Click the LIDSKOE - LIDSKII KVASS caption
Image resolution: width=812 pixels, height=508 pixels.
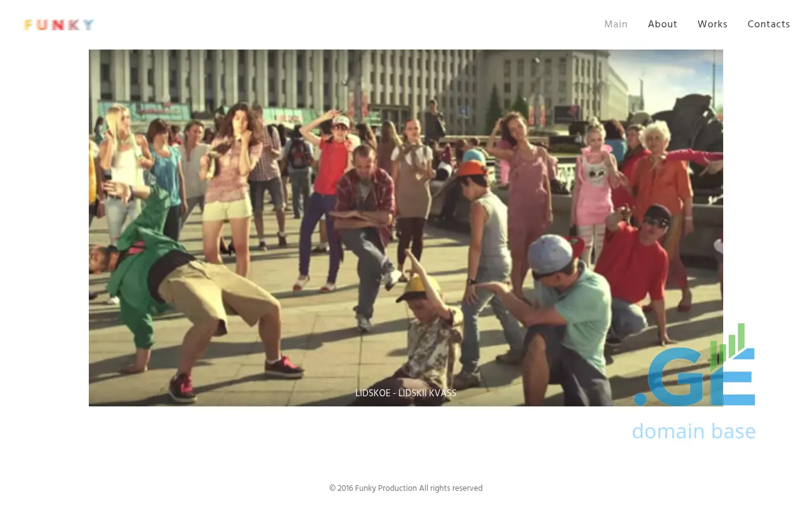[405, 393]
